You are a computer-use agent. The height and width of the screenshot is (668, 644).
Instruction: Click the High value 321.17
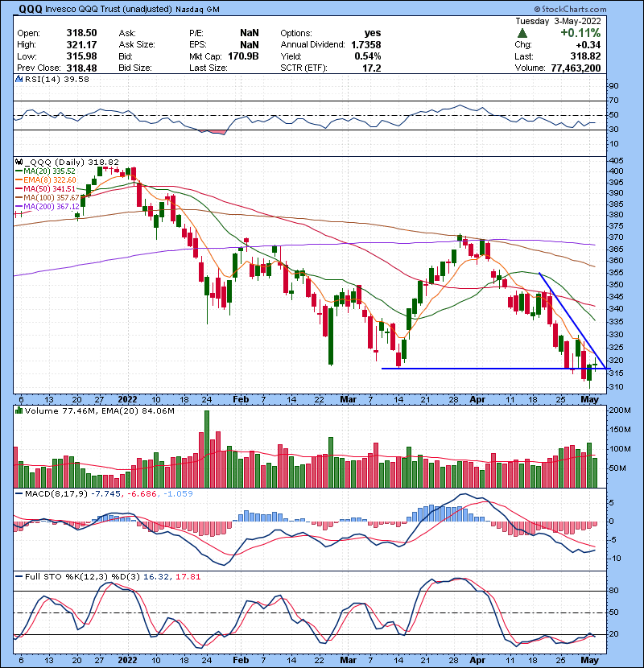click(82, 44)
